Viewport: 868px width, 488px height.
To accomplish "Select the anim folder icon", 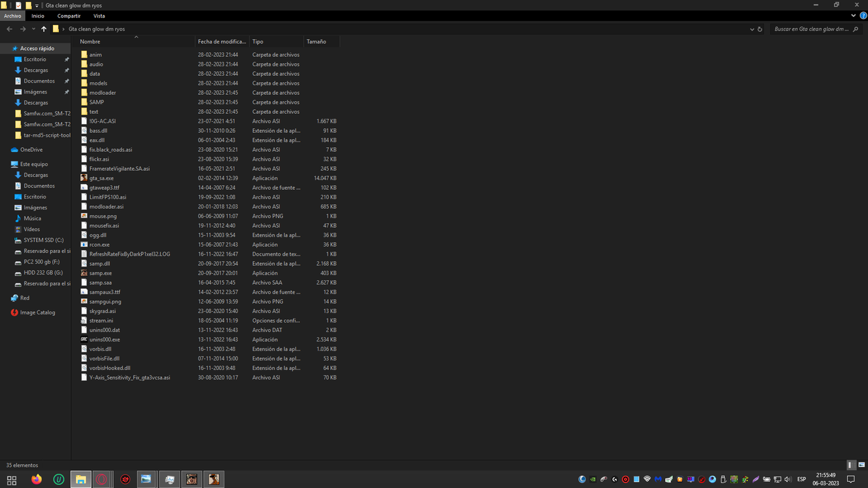I will point(84,55).
